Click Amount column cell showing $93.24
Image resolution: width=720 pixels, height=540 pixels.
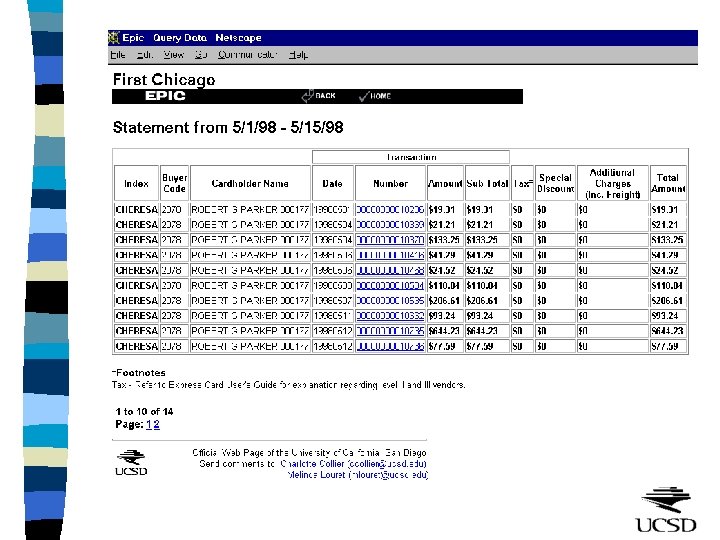click(445, 315)
